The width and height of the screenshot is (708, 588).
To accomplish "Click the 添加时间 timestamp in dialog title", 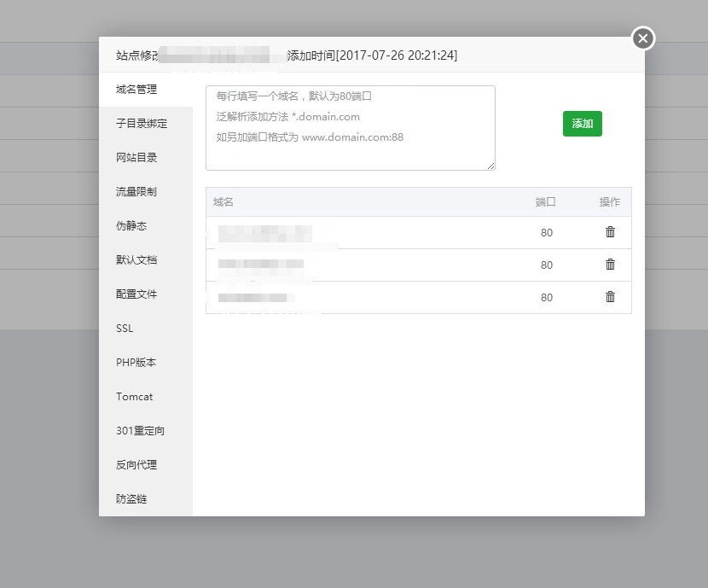I will click(372, 55).
